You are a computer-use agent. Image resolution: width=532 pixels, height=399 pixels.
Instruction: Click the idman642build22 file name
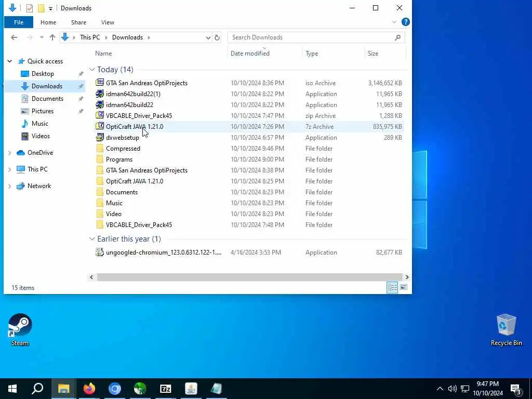tap(129, 105)
